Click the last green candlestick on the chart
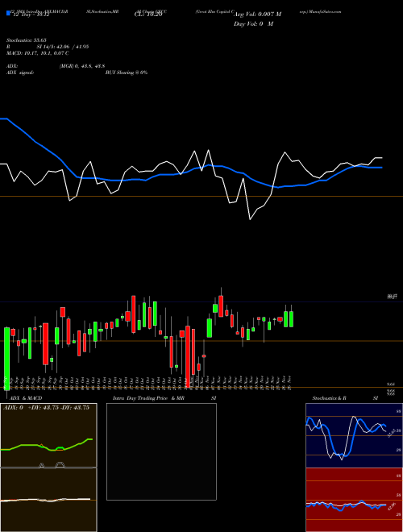The width and height of the screenshot is (403, 532). click(291, 319)
